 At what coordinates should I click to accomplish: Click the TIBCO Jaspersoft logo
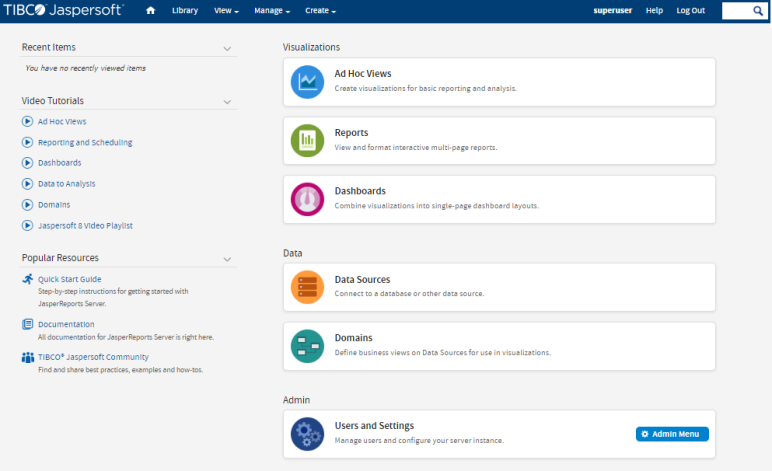pyautogui.click(x=63, y=10)
